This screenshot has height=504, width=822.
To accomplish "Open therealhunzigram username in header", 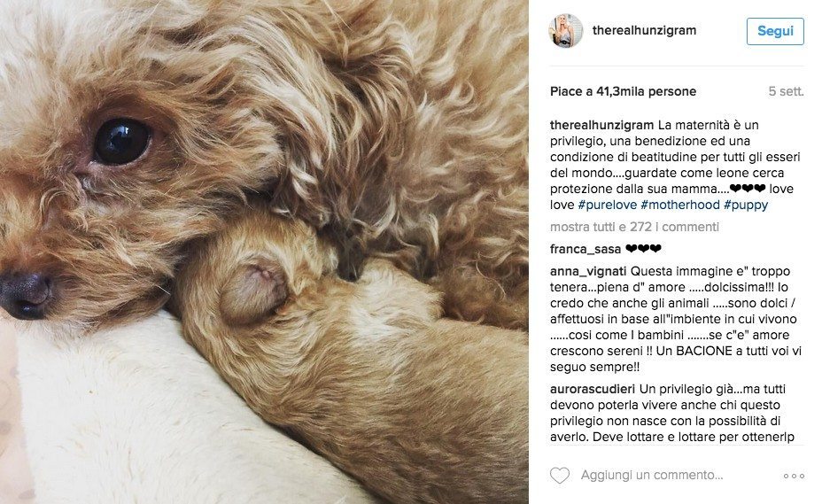I will click(644, 30).
